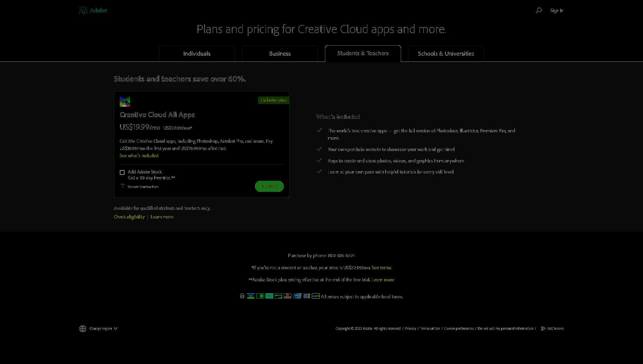Open Cookie preferences in footer
643x364 pixels.
[459, 329]
